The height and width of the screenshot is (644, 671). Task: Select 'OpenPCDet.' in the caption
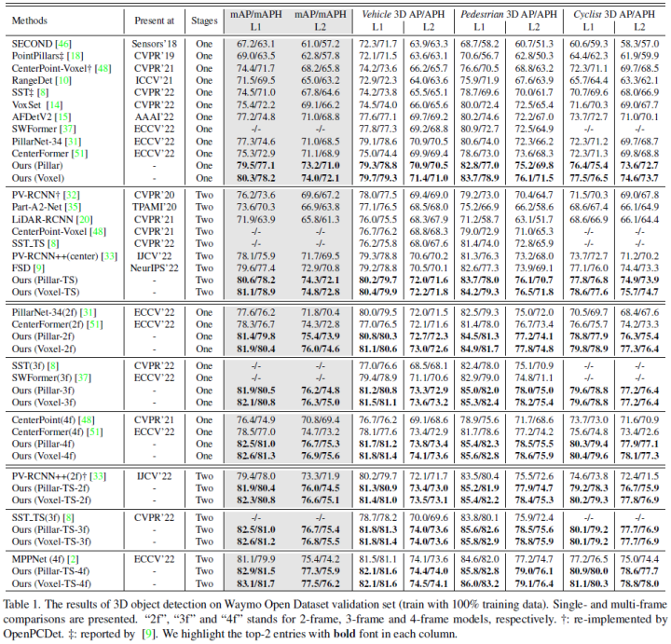coord(34,634)
